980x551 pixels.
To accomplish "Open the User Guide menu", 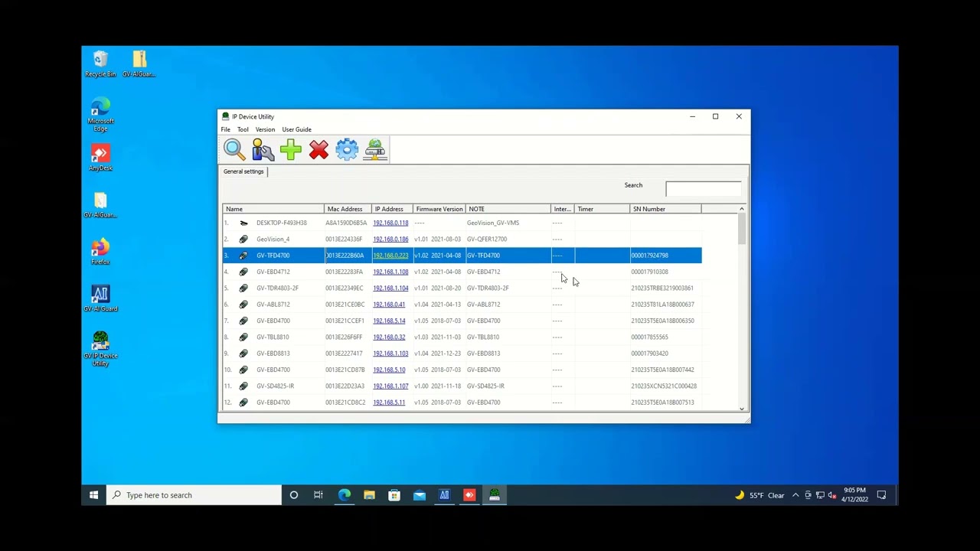I will pyautogui.click(x=296, y=129).
